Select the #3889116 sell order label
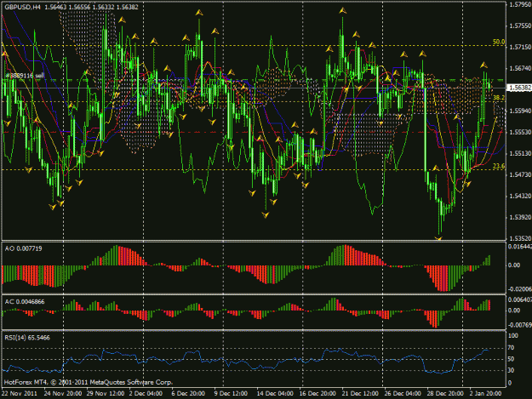The width and height of the screenshot is (532, 399). [x=25, y=76]
